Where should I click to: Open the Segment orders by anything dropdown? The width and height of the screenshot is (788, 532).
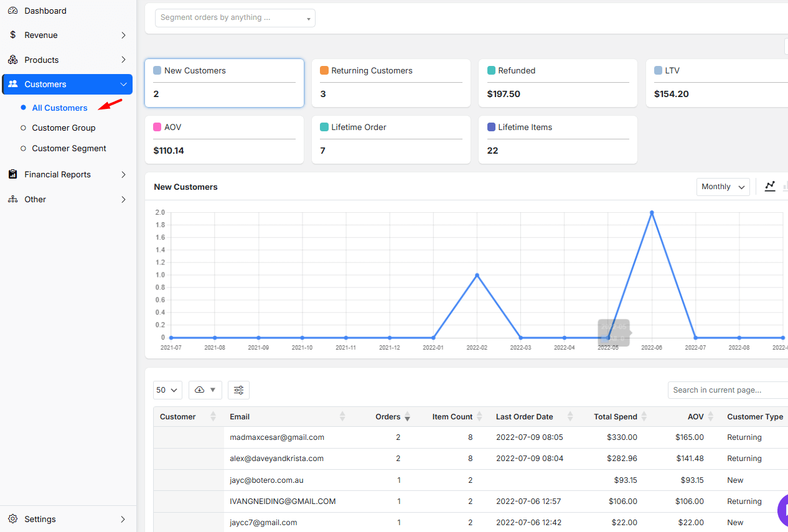pyautogui.click(x=235, y=18)
